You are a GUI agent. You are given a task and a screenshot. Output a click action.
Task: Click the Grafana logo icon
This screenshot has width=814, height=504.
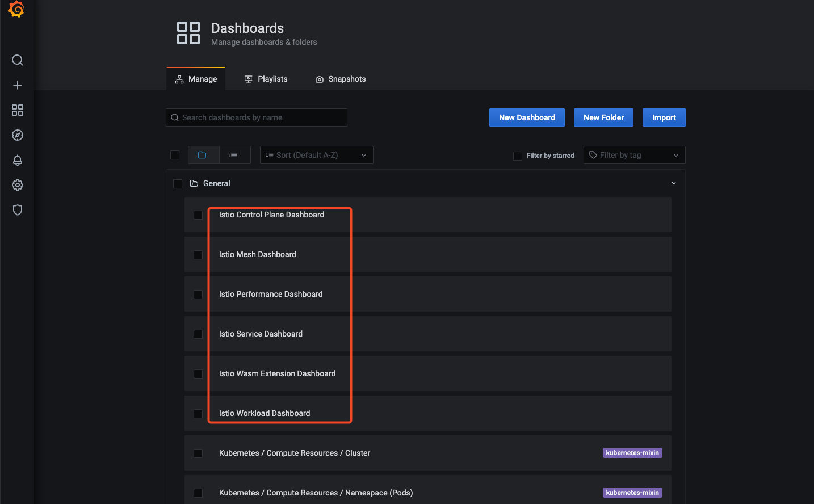click(16, 9)
